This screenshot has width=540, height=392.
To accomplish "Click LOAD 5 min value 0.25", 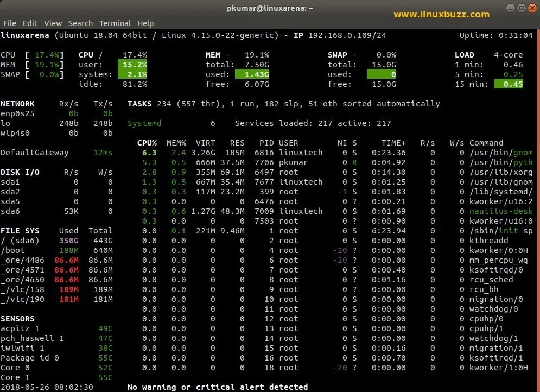I will 513,74.
